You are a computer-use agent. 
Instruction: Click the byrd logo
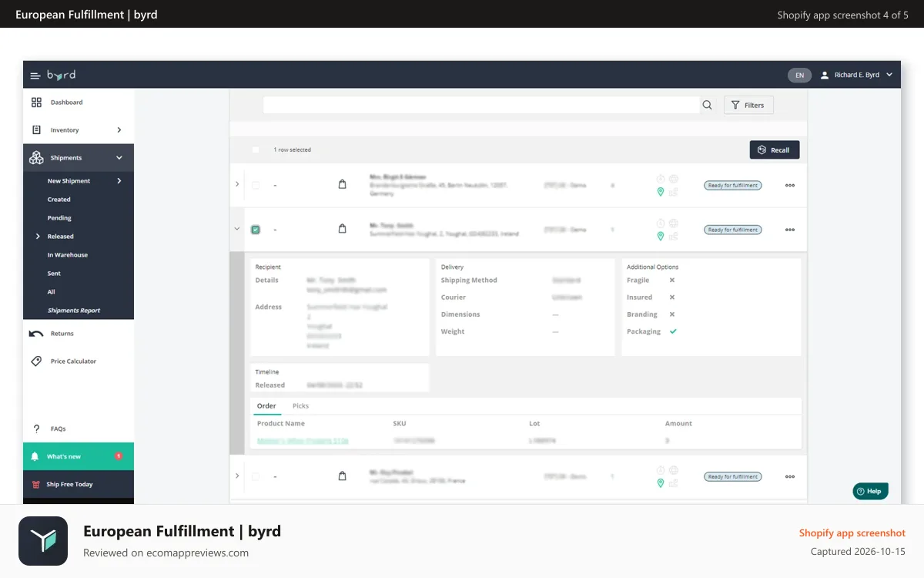(x=62, y=75)
